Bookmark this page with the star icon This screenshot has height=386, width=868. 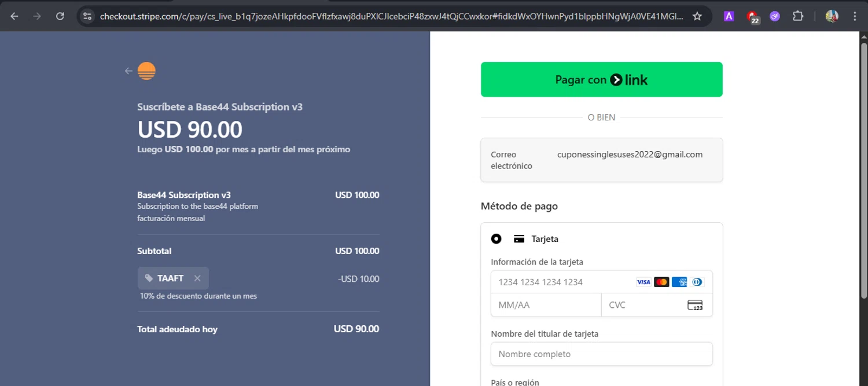(697, 16)
